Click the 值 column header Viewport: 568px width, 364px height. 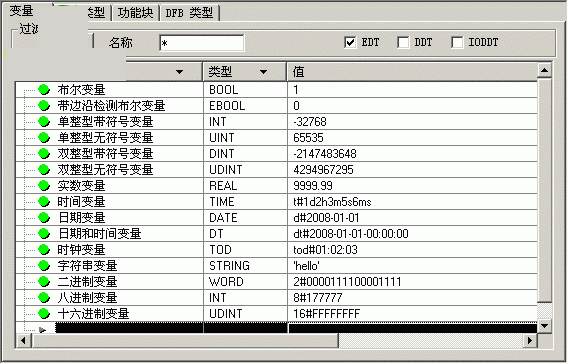(412, 72)
